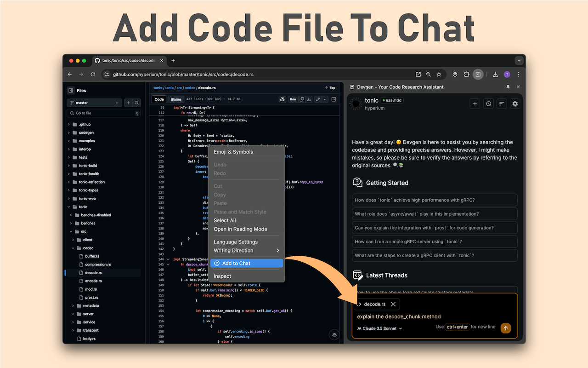Bookmark this page with the star icon
The height and width of the screenshot is (368, 588).
[x=439, y=75]
